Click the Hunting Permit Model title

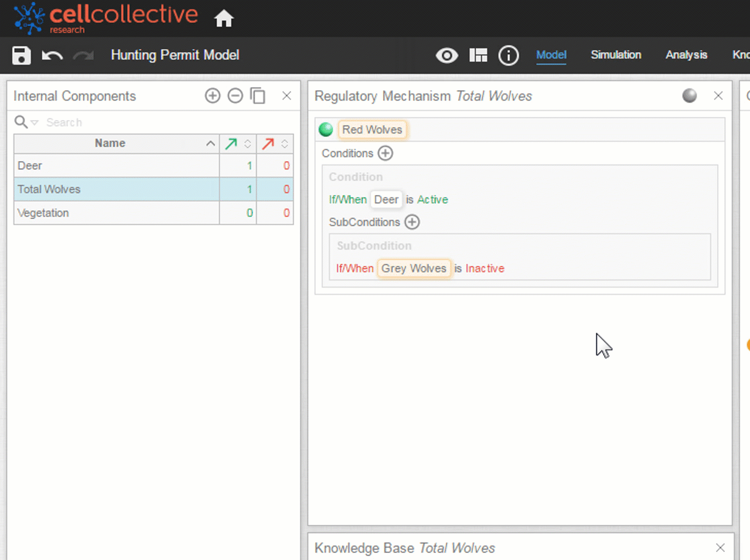pos(175,55)
